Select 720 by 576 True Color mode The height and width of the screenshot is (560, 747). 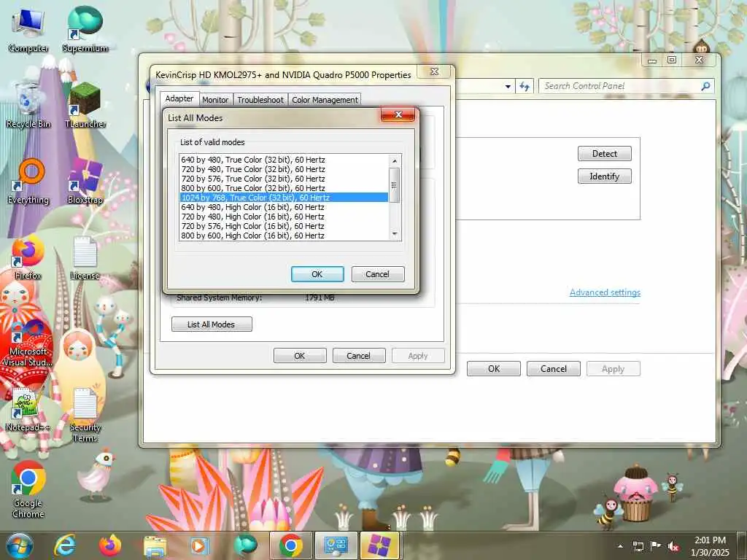tap(284, 179)
